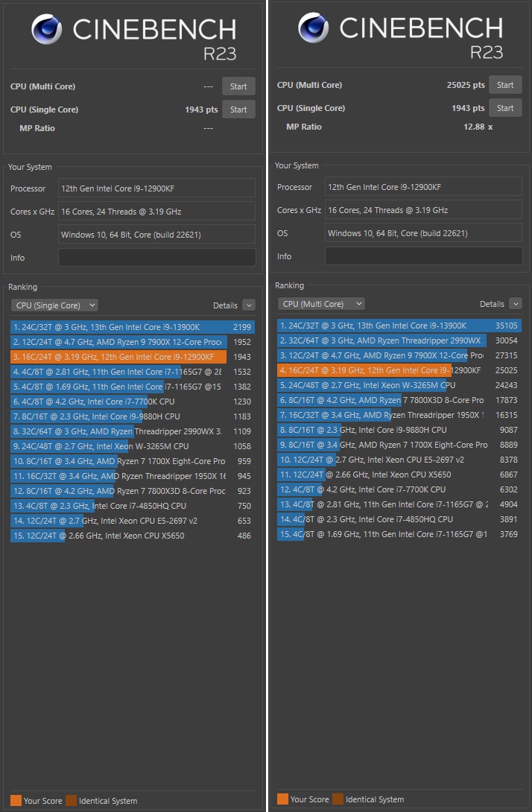Open CPU (Multi Core) ranking dropdown

coord(321,303)
